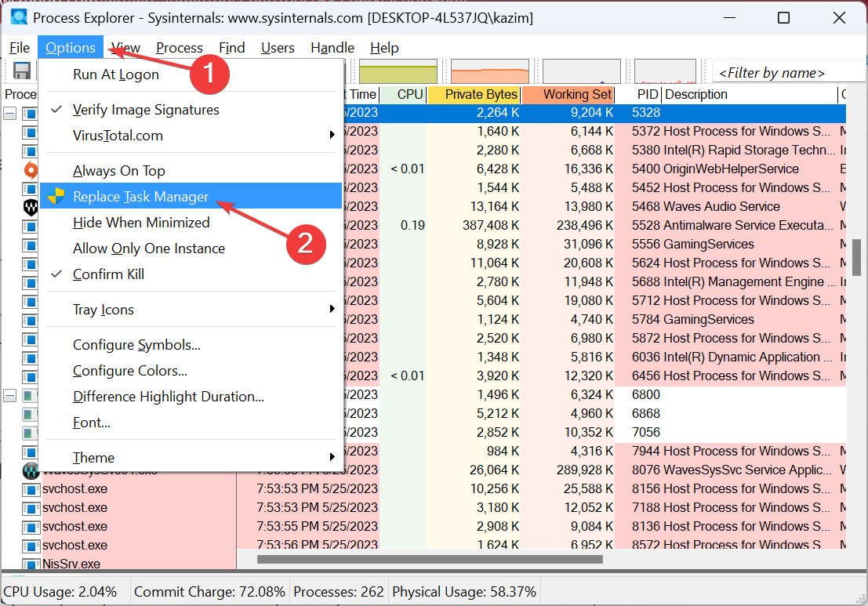Collapse the lower process tree node
868x606 pixels.
[x=10, y=395]
